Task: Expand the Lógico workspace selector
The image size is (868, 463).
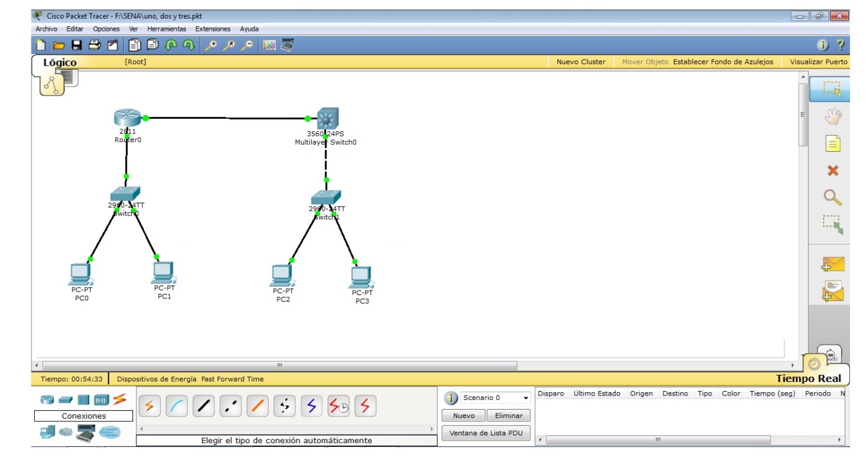Action: (x=60, y=62)
